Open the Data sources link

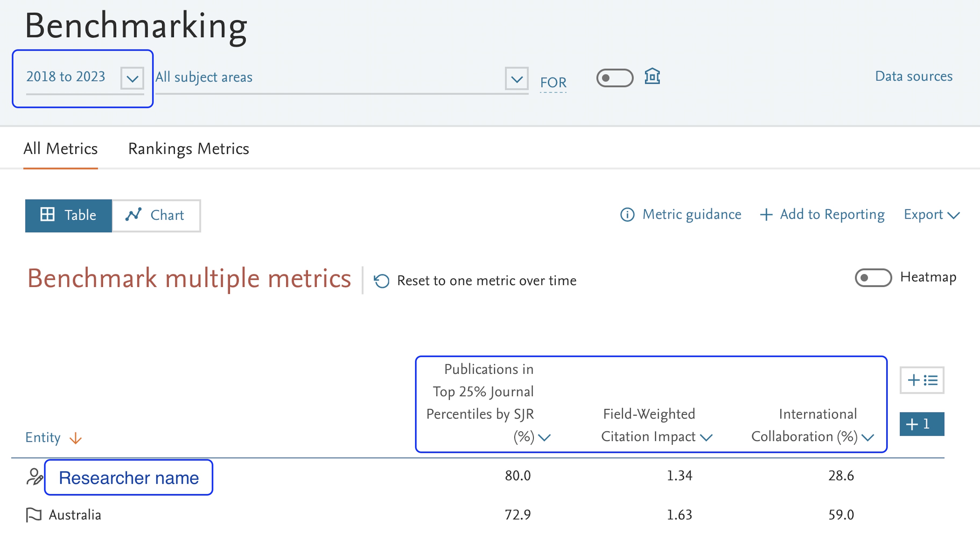coord(913,76)
